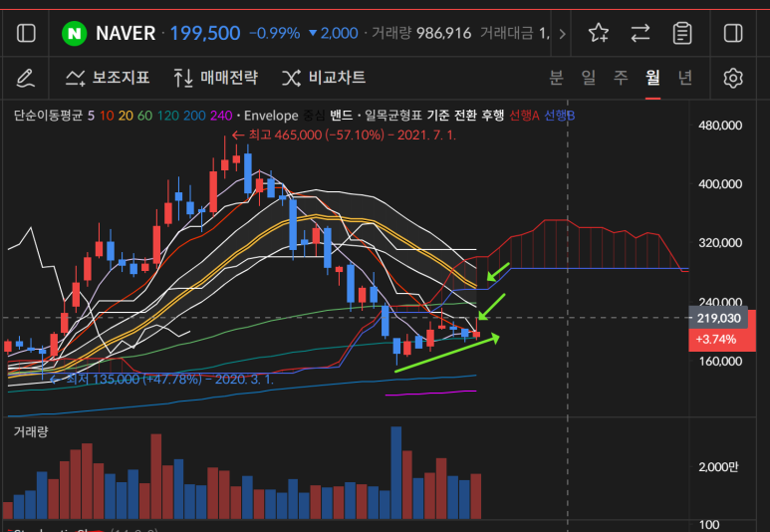The width and height of the screenshot is (770, 532).
Task: Toggle Ichimoku 전환 line
Action: pyautogui.click(x=465, y=116)
